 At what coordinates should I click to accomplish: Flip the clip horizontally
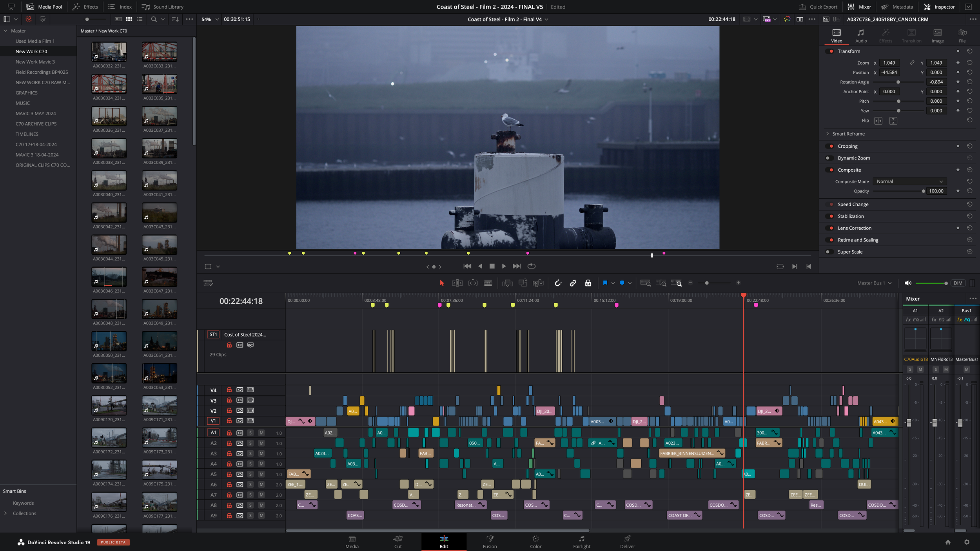click(x=878, y=121)
